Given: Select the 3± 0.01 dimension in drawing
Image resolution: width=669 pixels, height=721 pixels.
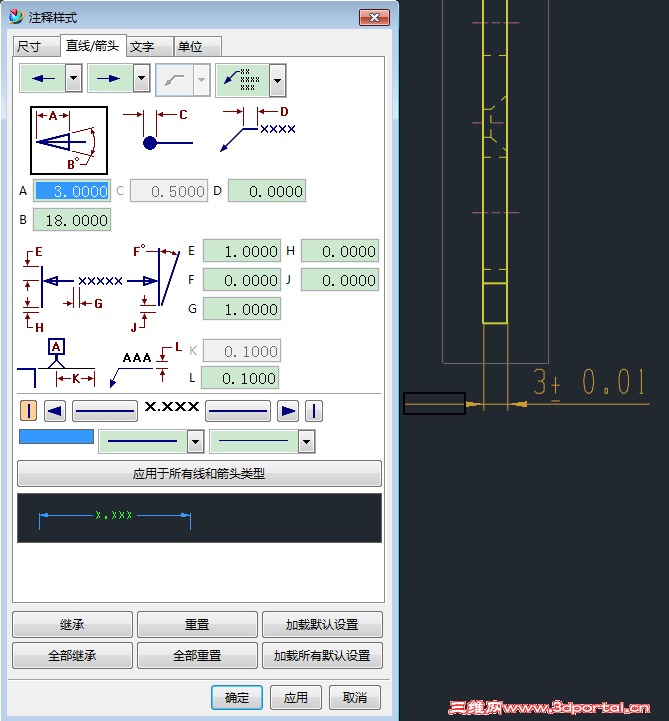Looking at the screenshot, I should tap(589, 382).
